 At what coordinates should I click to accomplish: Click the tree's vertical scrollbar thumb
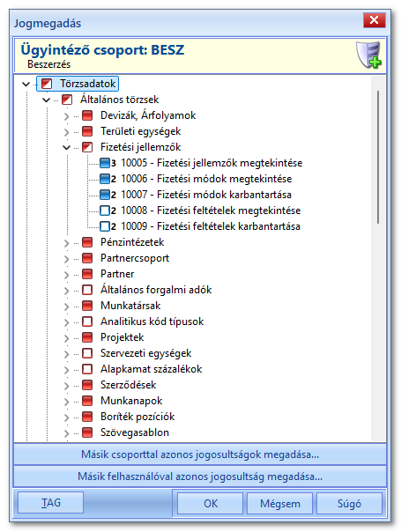(378, 157)
